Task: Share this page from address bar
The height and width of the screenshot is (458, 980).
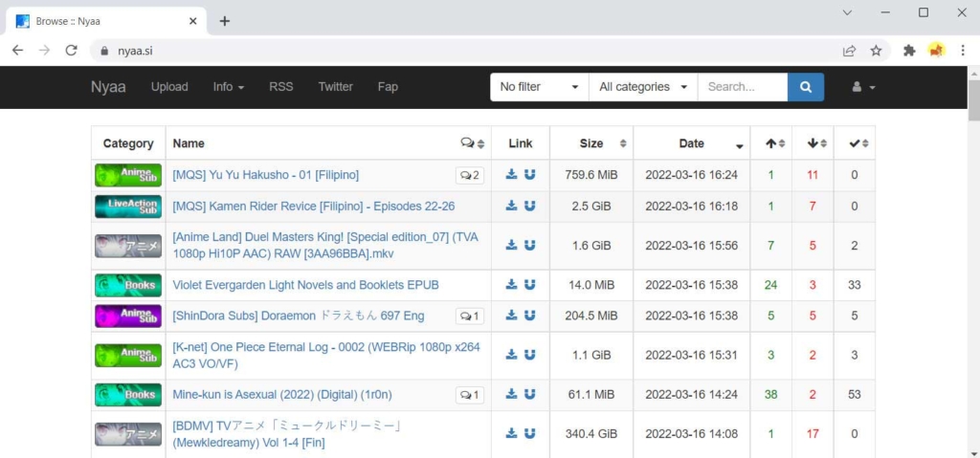Action: (x=850, y=52)
